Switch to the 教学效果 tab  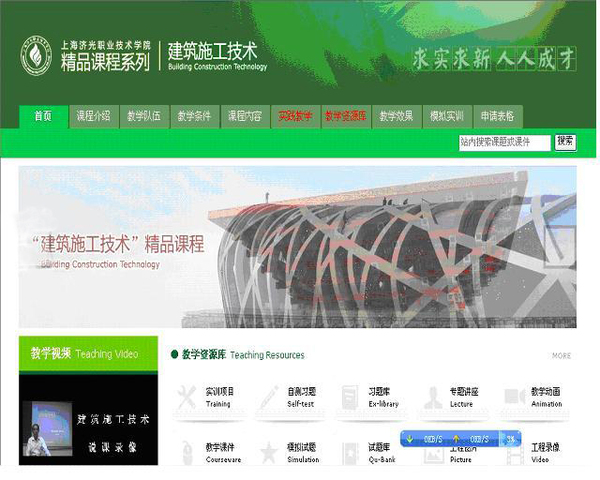(396, 116)
